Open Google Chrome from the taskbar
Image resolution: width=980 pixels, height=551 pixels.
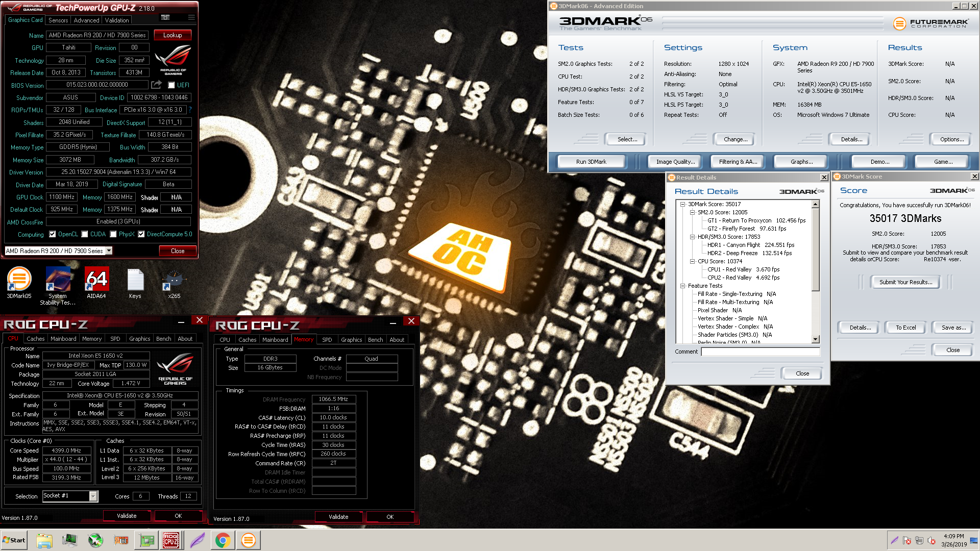coord(223,540)
